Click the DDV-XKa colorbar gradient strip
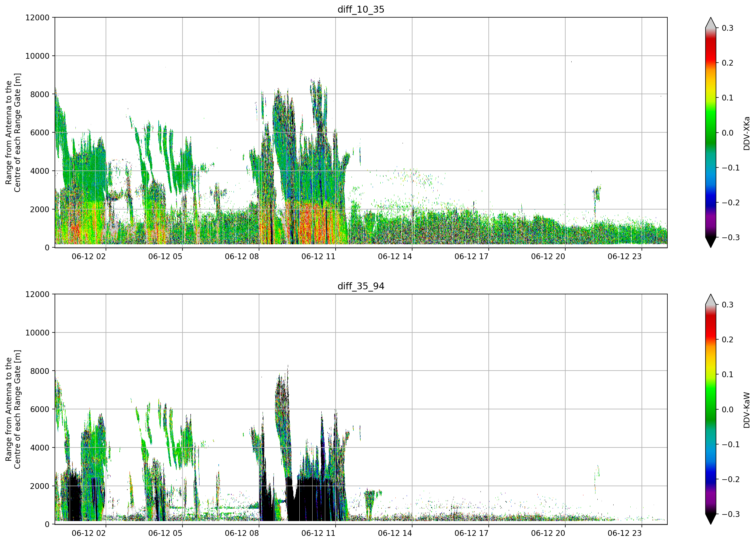Image resolution: width=756 pixels, height=543 pixels. pyautogui.click(x=711, y=132)
